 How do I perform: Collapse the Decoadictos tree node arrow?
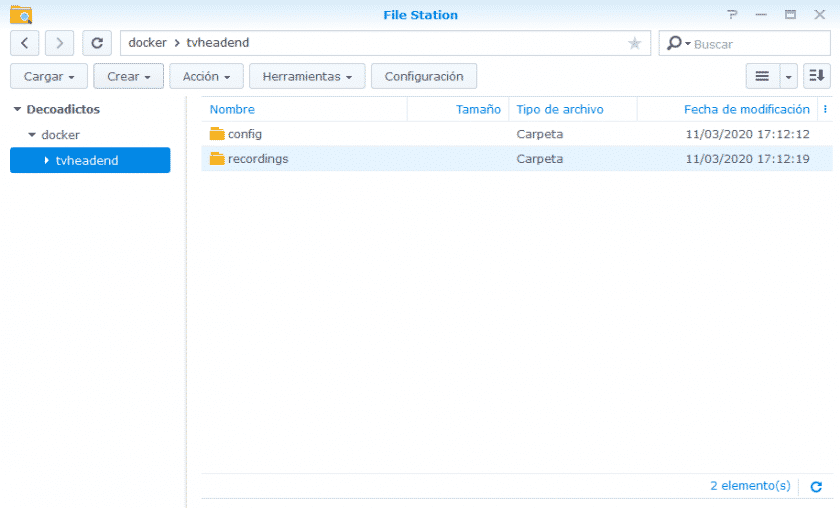coord(17,109)
